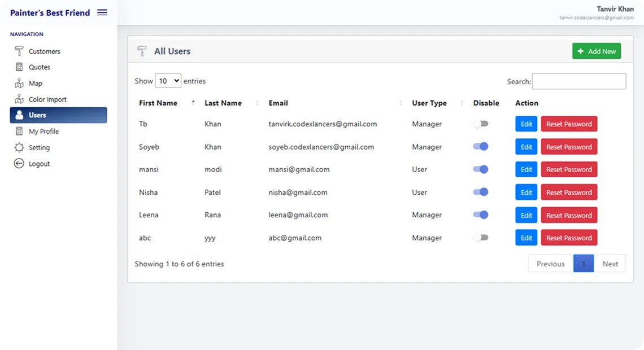Click Edit for the abc yyy user
Screen dimensions: 644x350
(x=526, y=238)
